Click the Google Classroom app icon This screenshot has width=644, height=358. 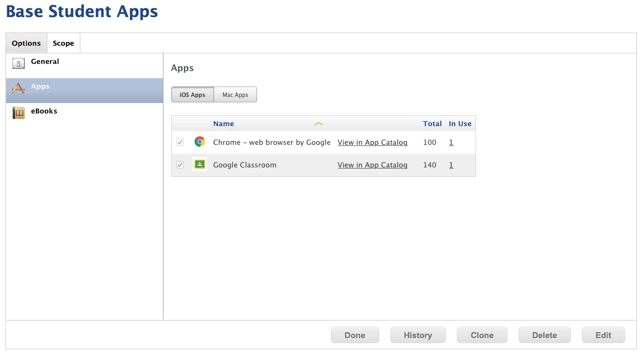[200, 165]
